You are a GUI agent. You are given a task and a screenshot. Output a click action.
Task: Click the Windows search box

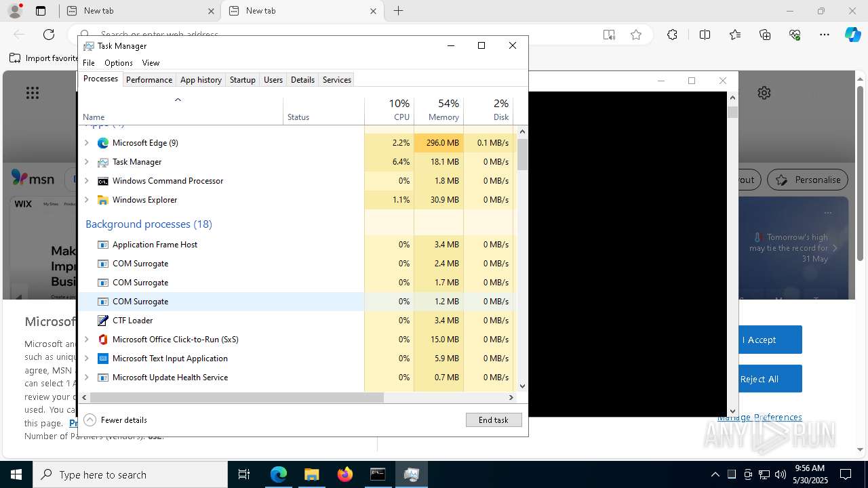[130, 474]
